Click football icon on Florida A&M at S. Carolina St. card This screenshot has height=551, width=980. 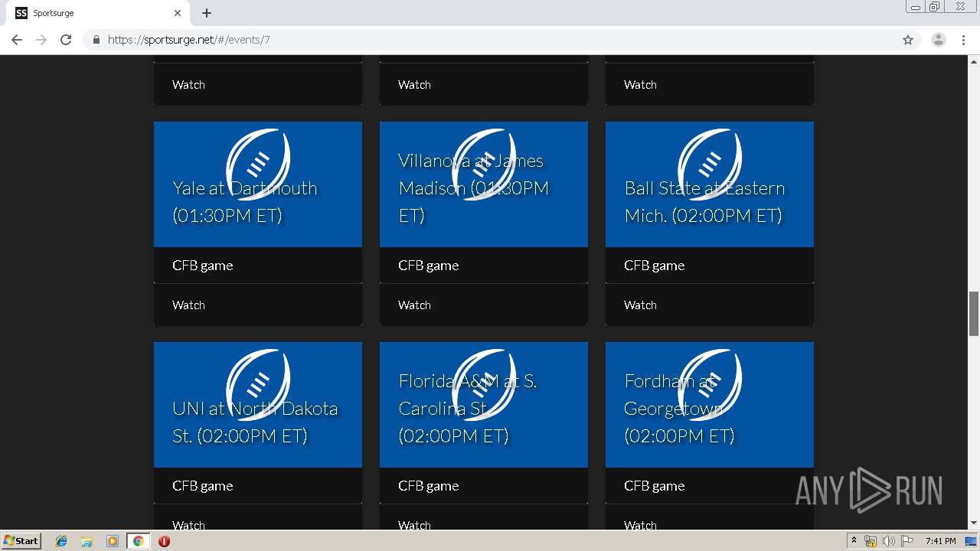(484, 385)
